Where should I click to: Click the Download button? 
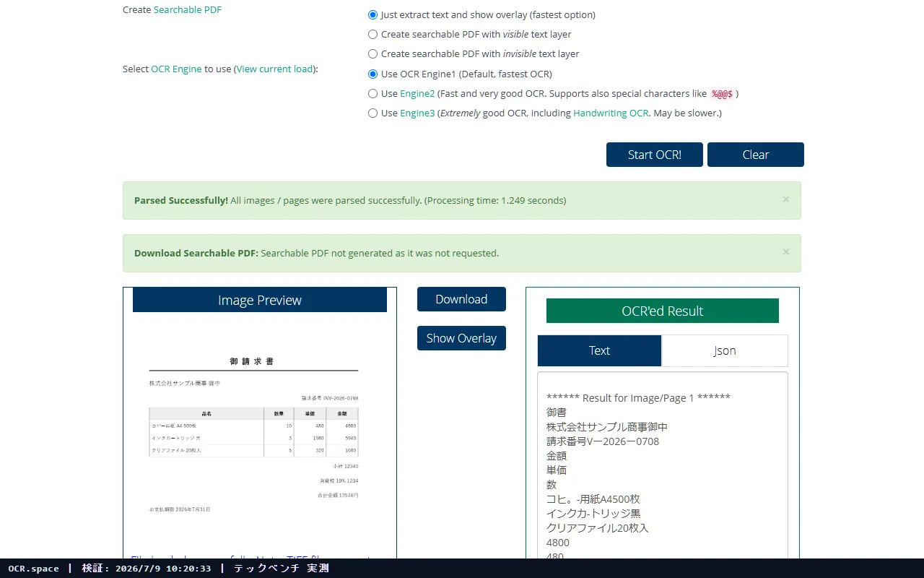461,299
